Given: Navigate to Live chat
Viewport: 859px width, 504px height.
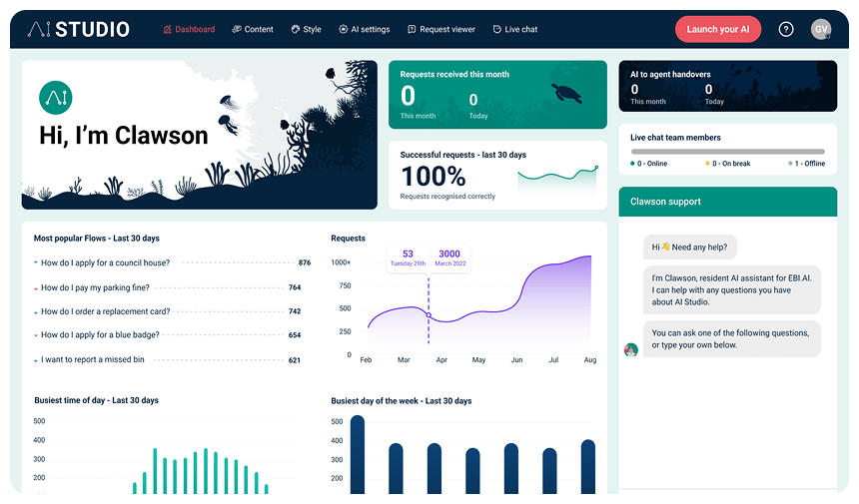Looking at the screenshot, I should (x=515, y=30).
